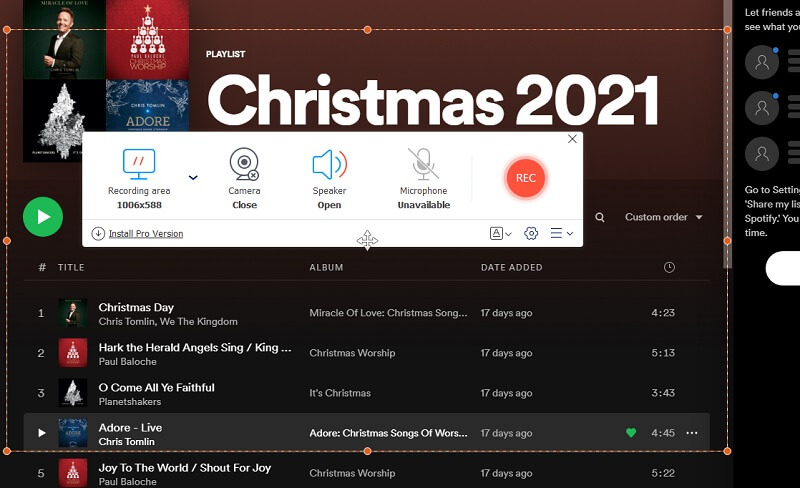
Task: Expand the Recording area dropdown arrow
Action: 193,178
